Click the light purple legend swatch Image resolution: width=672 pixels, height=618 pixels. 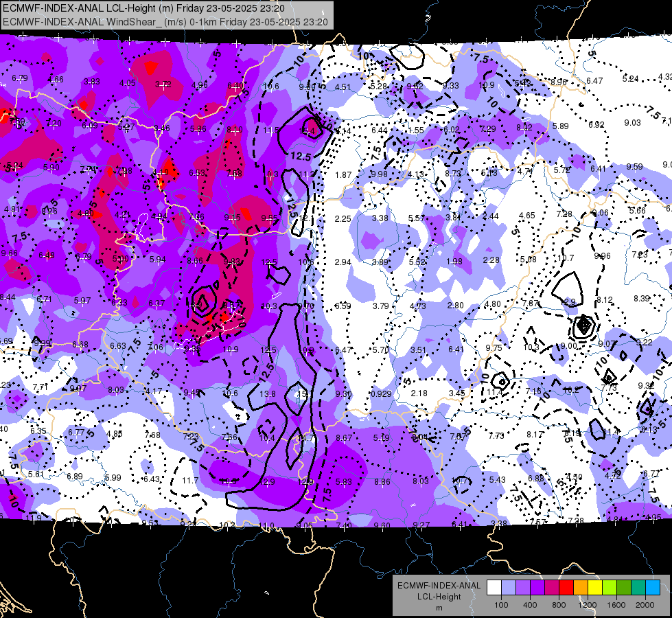[x=523, y=588]
